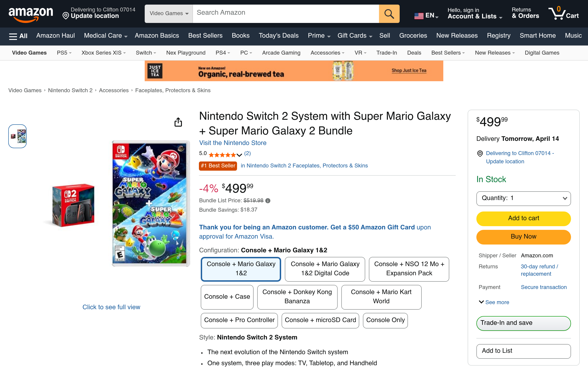
Task: Click the info icon beside Bundle List Price
Action: (268, 201)
